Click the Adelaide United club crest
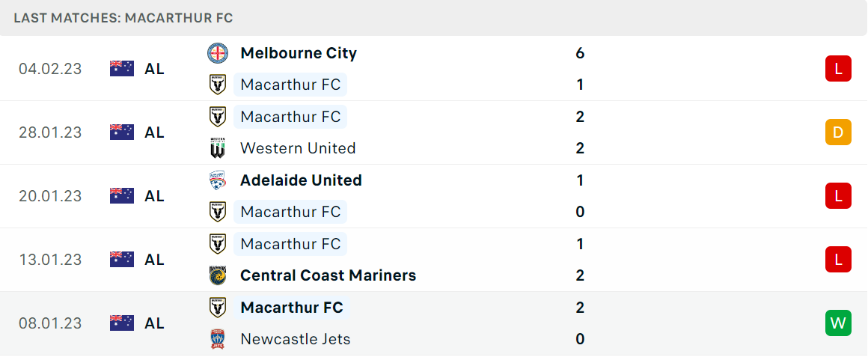868x357 pixels. click(218, 180)
